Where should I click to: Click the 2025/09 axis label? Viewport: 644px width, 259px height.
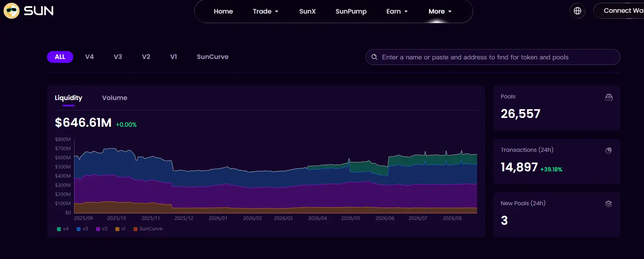[x=83, y=218]
